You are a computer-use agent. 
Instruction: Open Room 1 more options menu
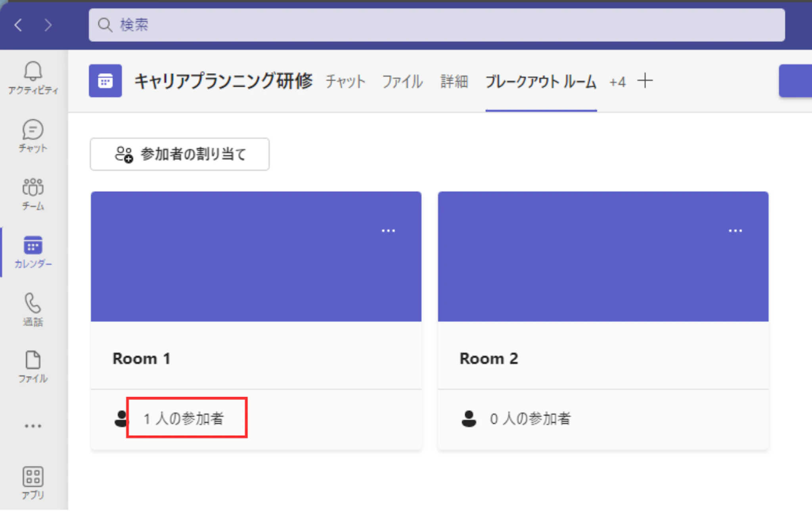pos(388,231)
